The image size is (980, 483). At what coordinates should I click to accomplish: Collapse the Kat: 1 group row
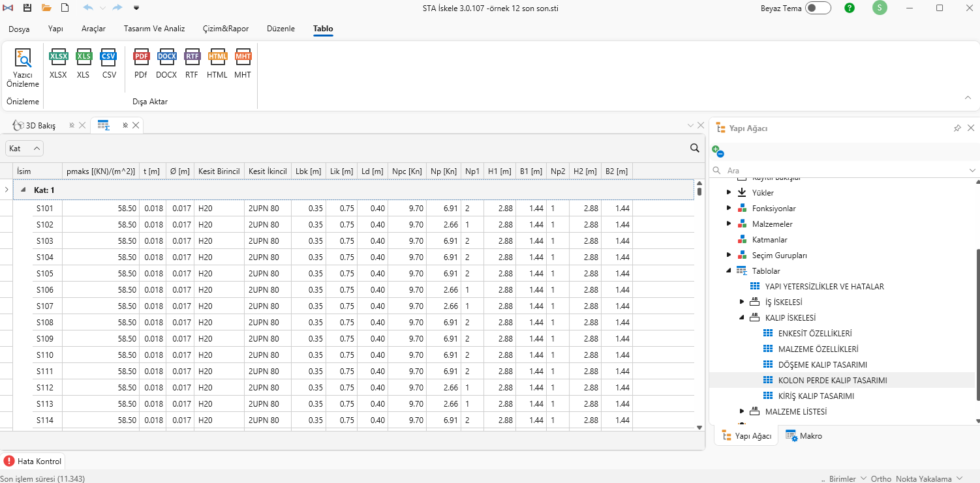(24, 190)
